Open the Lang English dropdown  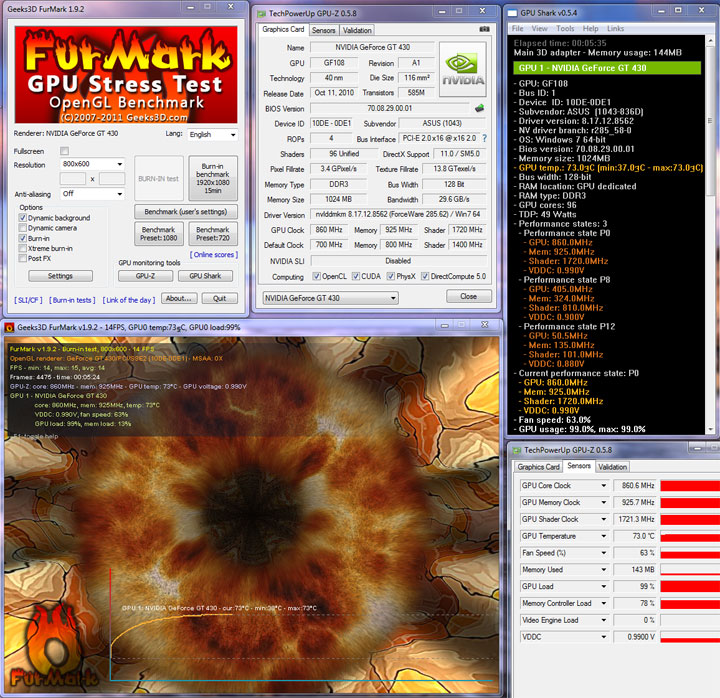(x=213, y=135)
